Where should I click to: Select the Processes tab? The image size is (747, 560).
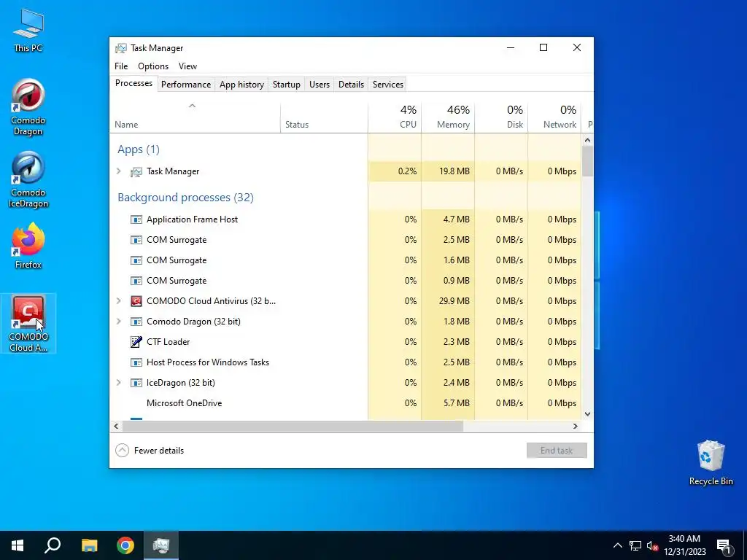(x=134, y=83)
